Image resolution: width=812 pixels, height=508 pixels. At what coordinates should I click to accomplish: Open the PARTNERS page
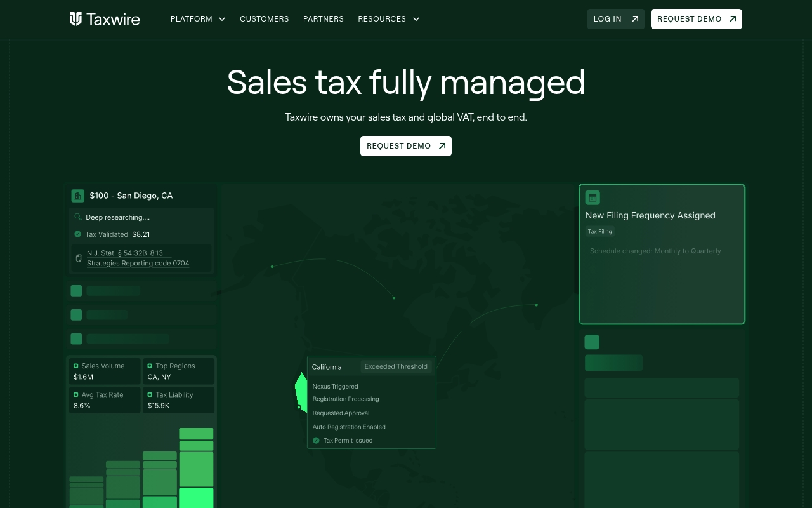[324, 19]
